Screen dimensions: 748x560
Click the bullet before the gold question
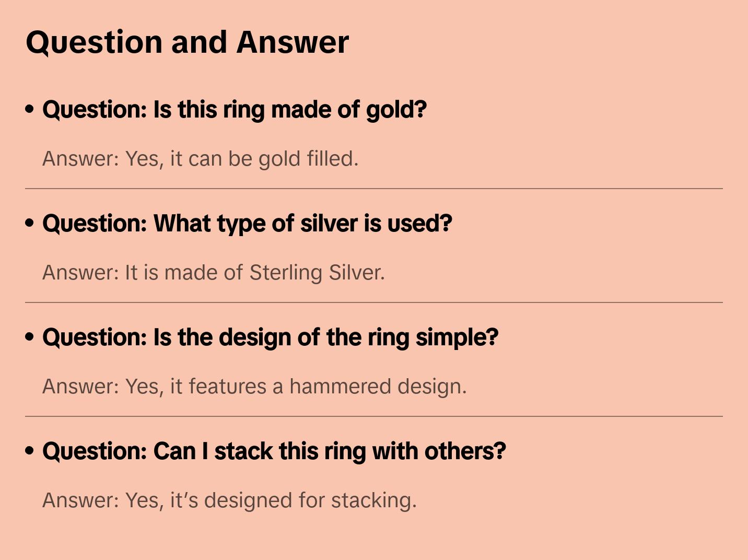point(30,109)
